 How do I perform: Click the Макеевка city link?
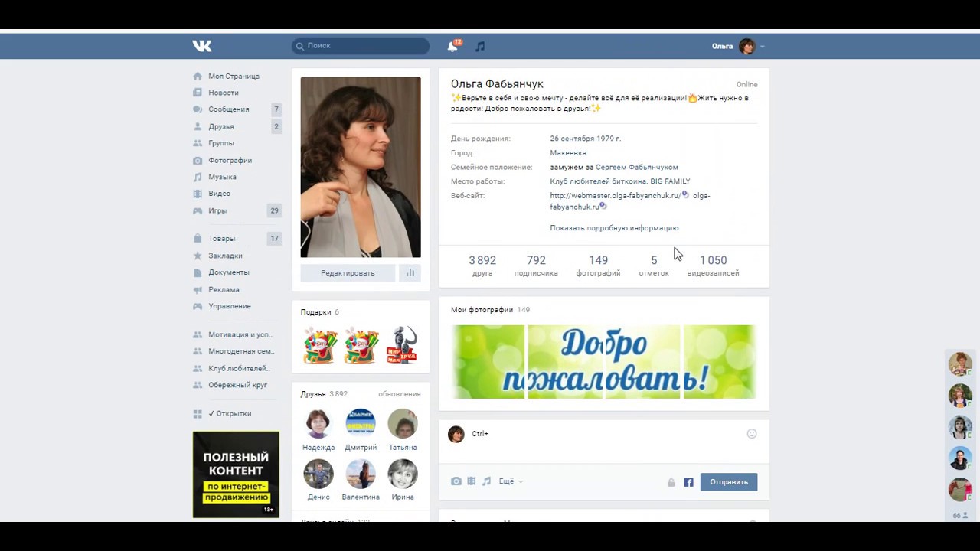(568, 153)
